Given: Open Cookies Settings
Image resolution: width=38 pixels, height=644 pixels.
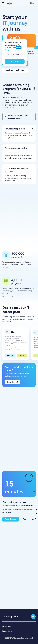Looking at the screenshot, I should [15, 55].
